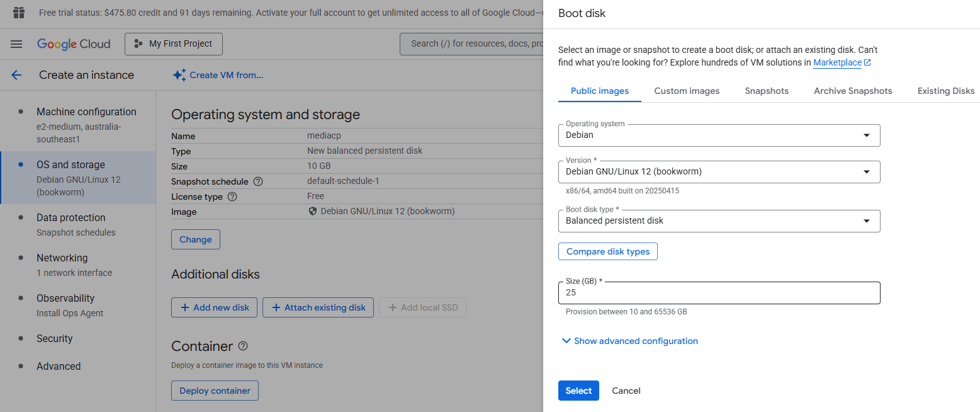Click the Size (GB) input field
The width and height of the screenshot is (980, 412).
(x=719, y=293)
